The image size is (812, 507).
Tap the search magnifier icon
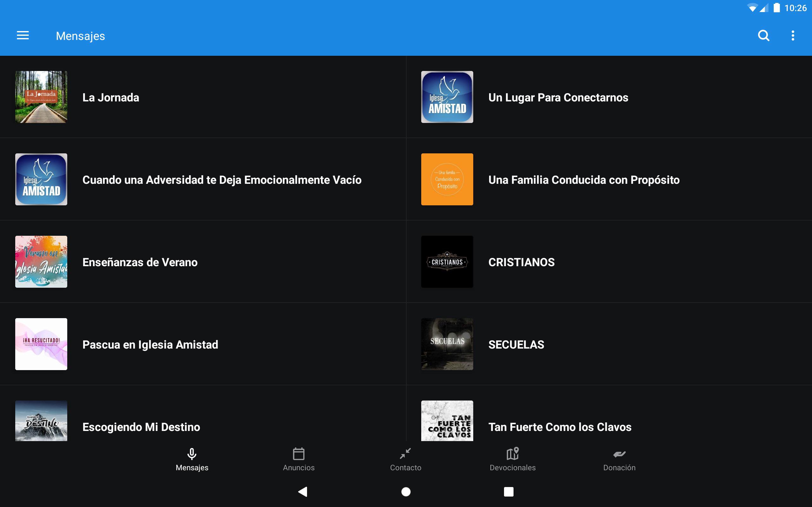763,35
